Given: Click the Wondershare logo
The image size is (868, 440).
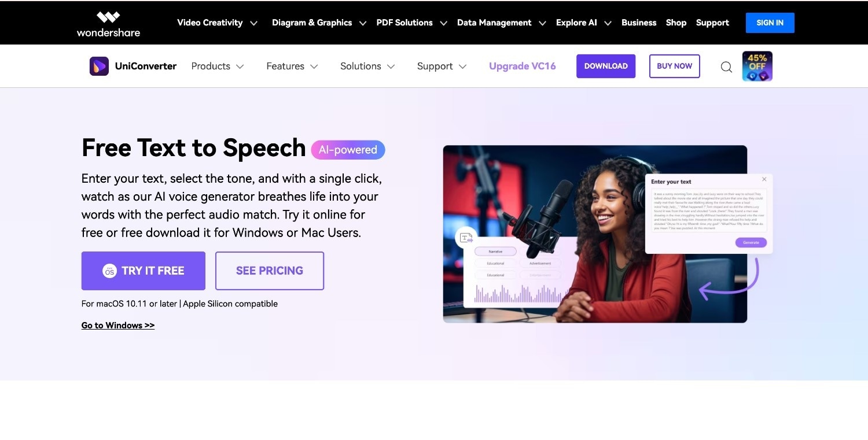Looking at the screenshot, I should (x=108, y=23).
